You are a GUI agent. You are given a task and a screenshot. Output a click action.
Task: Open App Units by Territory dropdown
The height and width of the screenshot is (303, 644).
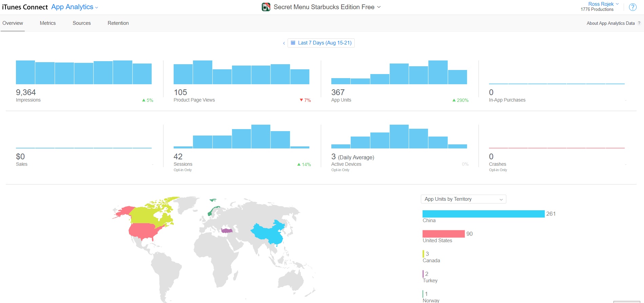463,199
